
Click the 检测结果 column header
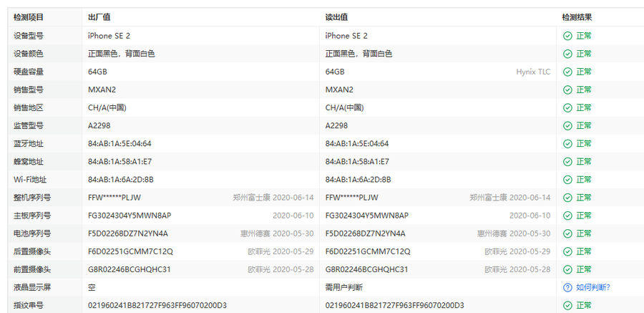pyautogui.click(x=577, y=18)
